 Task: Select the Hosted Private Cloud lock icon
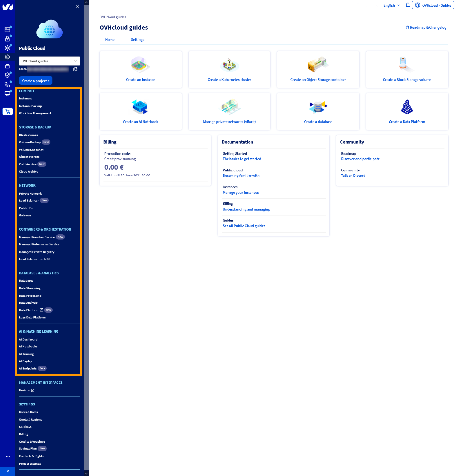7,38
